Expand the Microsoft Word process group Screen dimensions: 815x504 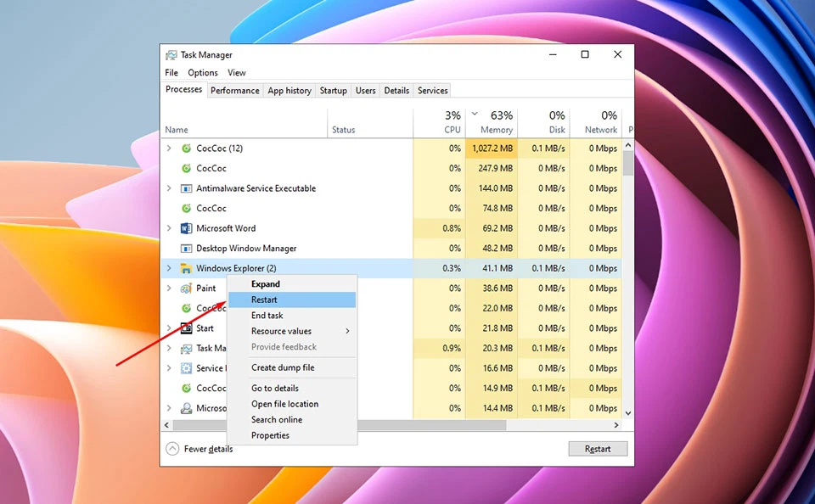[x=169, y=228]
